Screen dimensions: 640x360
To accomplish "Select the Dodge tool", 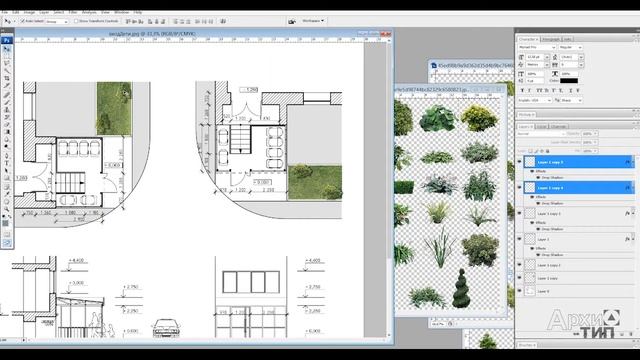I will [x=7, y=147].
